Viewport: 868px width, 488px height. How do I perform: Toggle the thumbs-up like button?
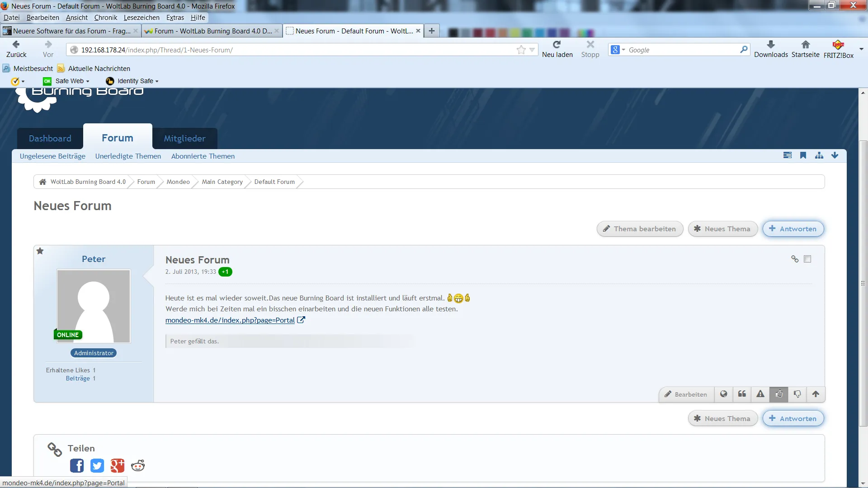click(779, 394)
